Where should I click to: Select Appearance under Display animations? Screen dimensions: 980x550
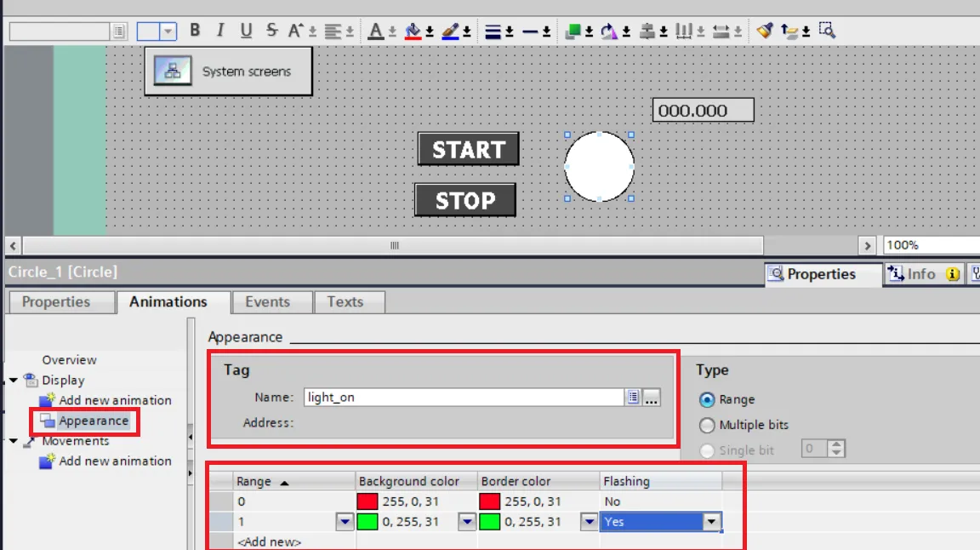tap(93, 421)
